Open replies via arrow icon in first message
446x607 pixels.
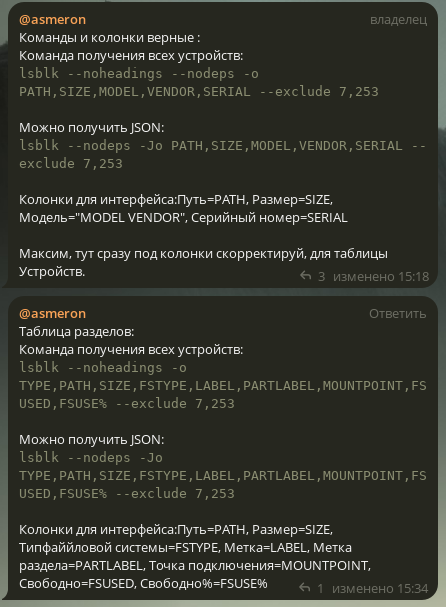(x=305, y=276)
